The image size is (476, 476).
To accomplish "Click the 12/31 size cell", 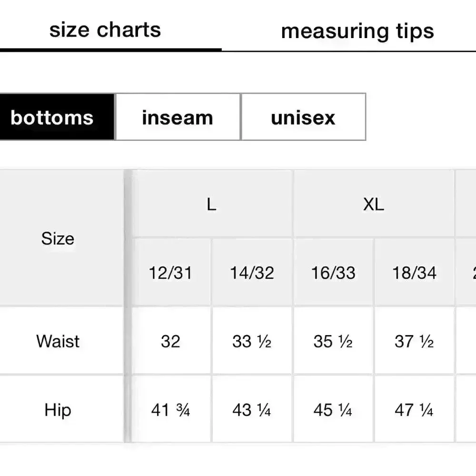I will pos(170,273).
